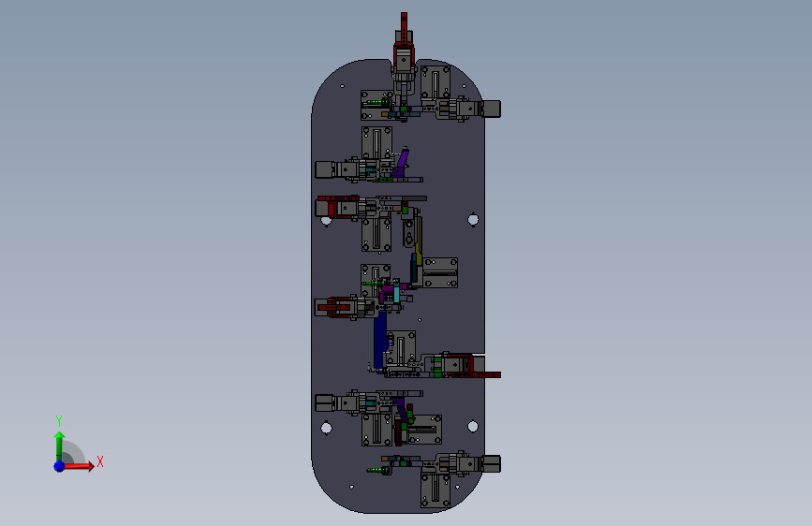Click the red X axis arrow of the triad
This screenshot has width=812, height=526.
(x=80, y=466)
